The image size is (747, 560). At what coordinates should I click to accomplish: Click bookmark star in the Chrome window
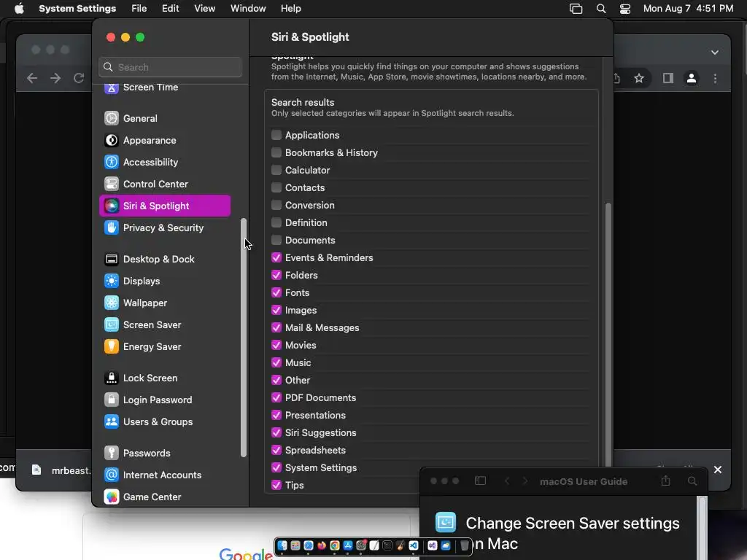coord(639,78)
